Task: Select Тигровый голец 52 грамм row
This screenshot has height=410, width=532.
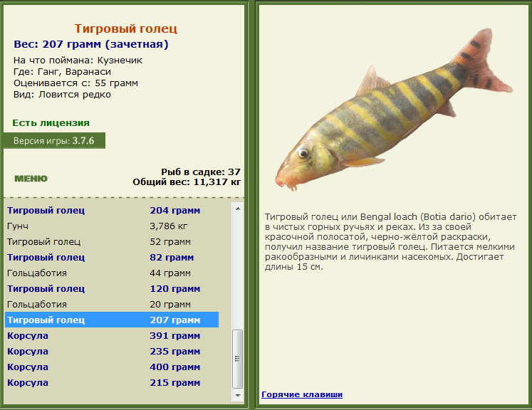Action: pyautogui.click(x=112, y=241)
